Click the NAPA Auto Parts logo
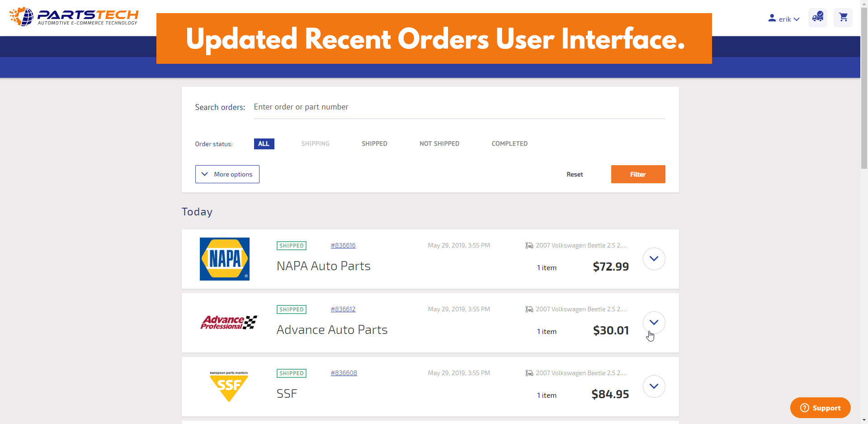This screenshot has height=424, width=868. pyautogui.click(x=225, y=259)
